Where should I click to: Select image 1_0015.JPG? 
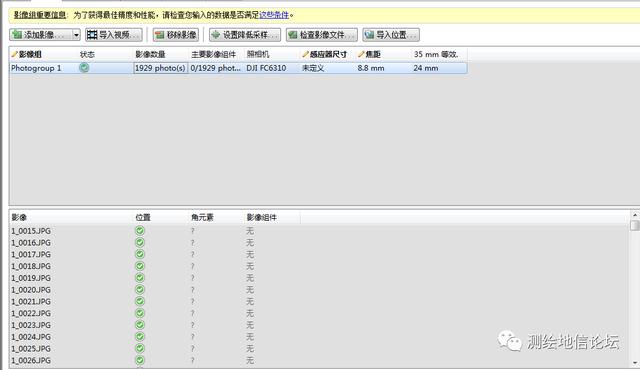[31, 231]
